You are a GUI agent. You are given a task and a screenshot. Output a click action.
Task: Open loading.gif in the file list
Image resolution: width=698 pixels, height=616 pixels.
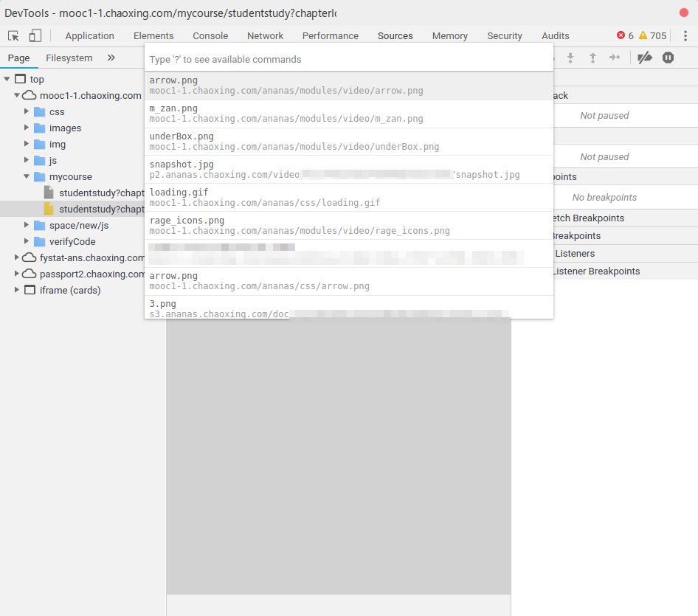click(x=349, y=198)
